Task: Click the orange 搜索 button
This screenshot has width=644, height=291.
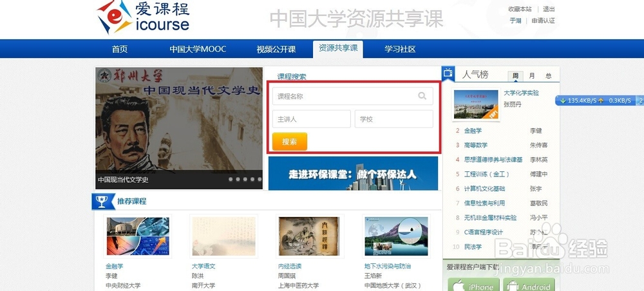Action: (290, 142)
